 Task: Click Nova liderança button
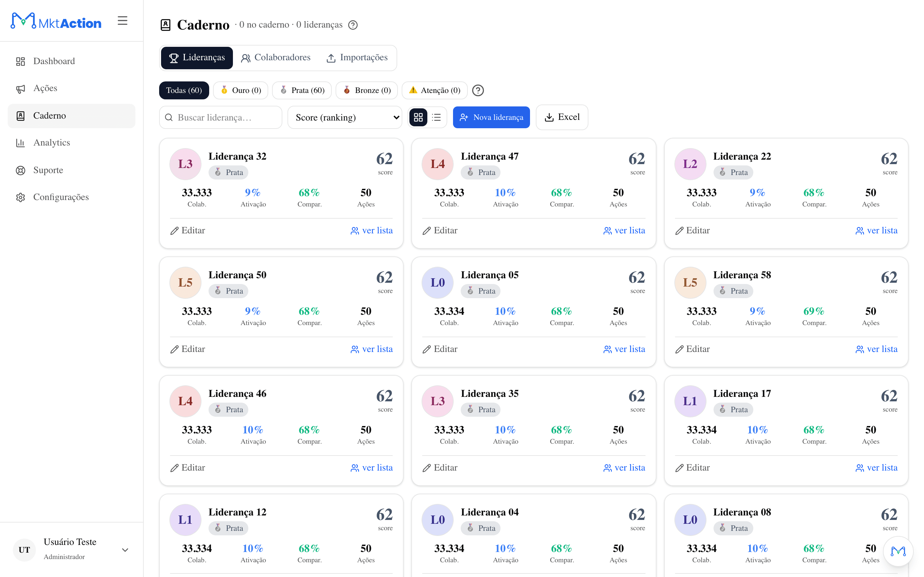(491, 117)
